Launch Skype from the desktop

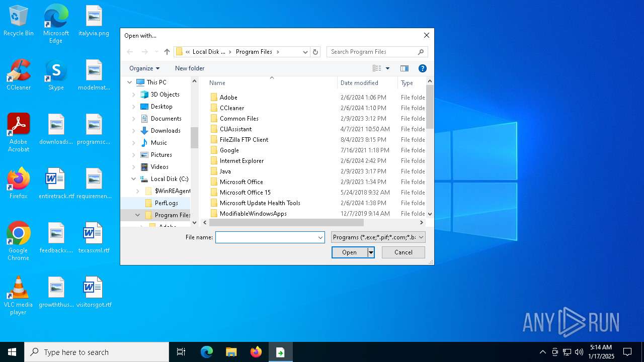56,75
